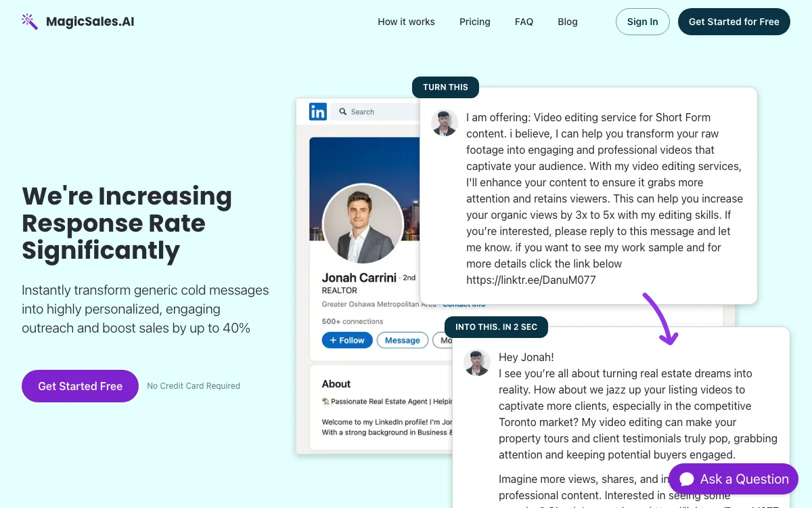Click the MagicSales.AI brand name
The height and width of the screenshot is (508, 812).
coord(90,22)
